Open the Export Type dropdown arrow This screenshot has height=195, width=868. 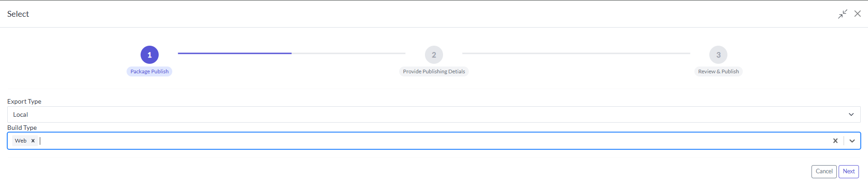pyautogui.click(x=851, y=114)
